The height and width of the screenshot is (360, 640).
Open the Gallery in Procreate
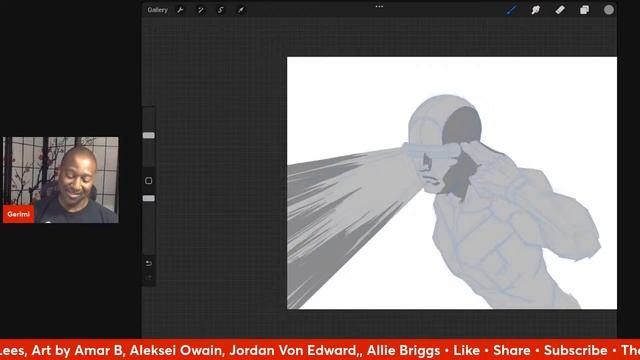[158, 10]
